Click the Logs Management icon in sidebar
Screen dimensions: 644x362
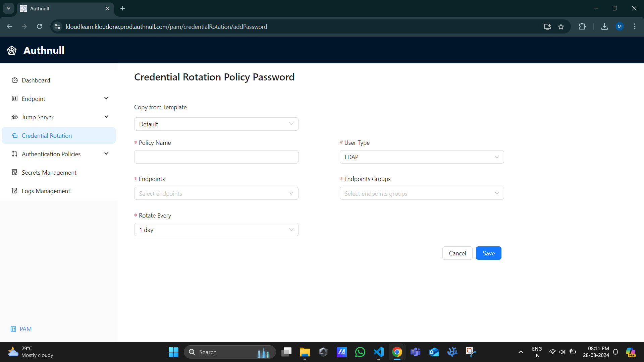[15, 191]
